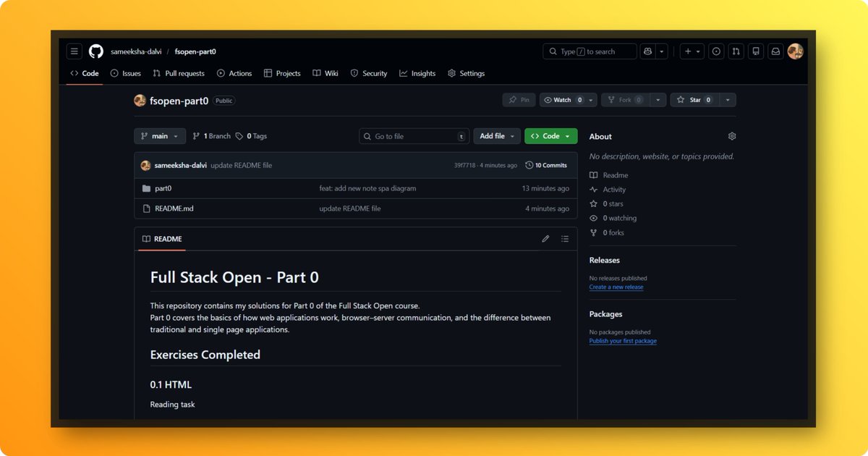Open the Repositories icon in the top header
This screenshot has width=868, height=456.
pos(755,51)
